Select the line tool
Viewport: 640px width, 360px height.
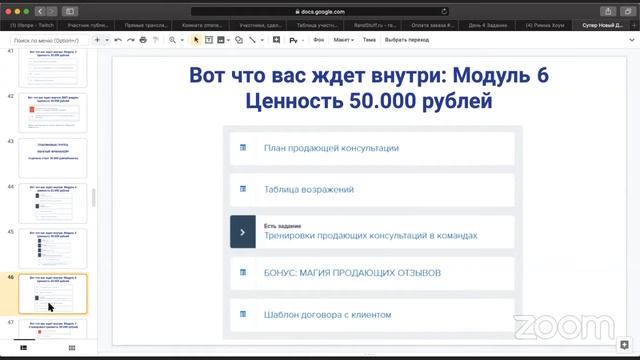pyautogui.click(x=252, y=40)
